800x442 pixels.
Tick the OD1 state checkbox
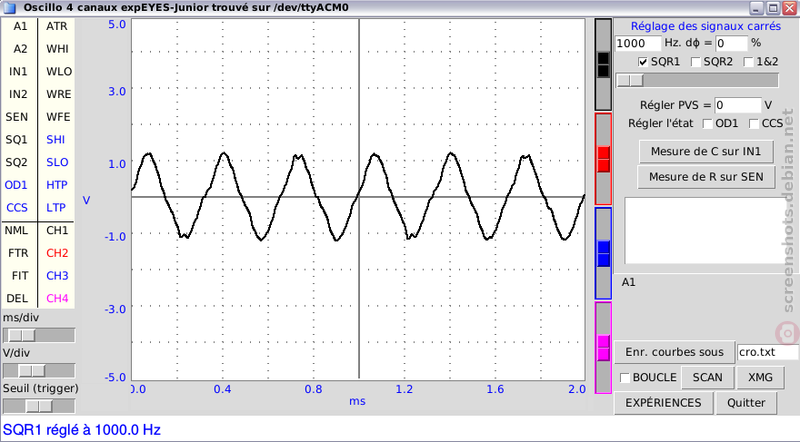708,124
